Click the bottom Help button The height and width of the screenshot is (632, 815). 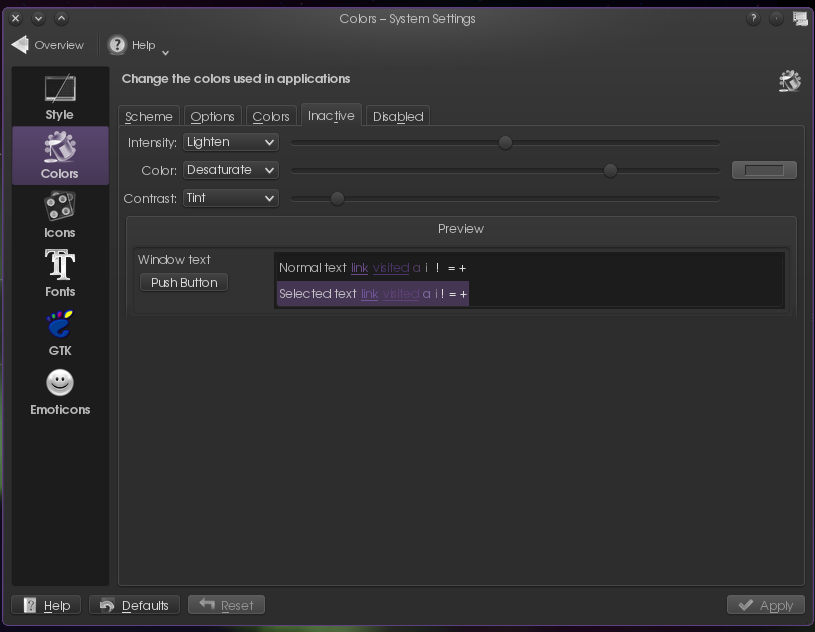(x=46, y=605)
